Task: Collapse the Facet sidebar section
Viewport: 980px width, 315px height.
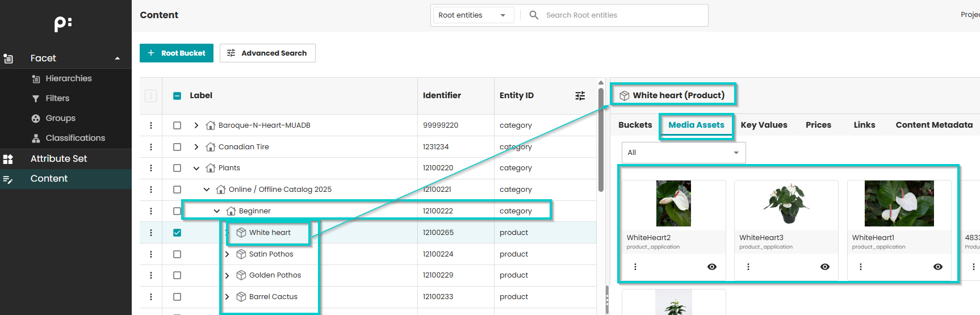Action: [118, 58]
